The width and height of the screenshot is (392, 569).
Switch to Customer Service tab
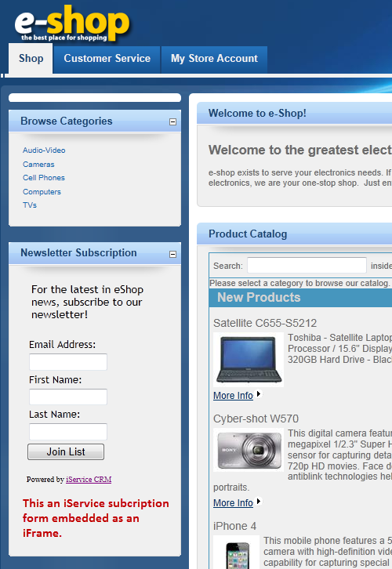point(107,59)
